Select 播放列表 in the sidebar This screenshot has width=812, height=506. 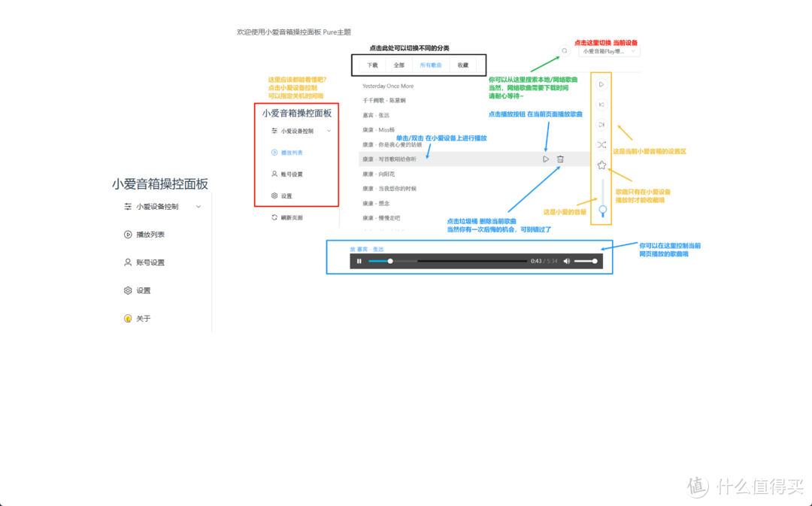click(x=150, y=234)
